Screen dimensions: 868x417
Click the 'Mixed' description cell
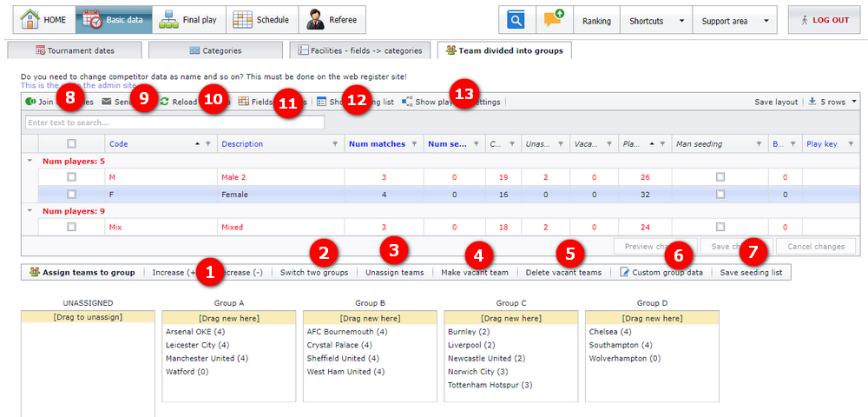[280, 227]
